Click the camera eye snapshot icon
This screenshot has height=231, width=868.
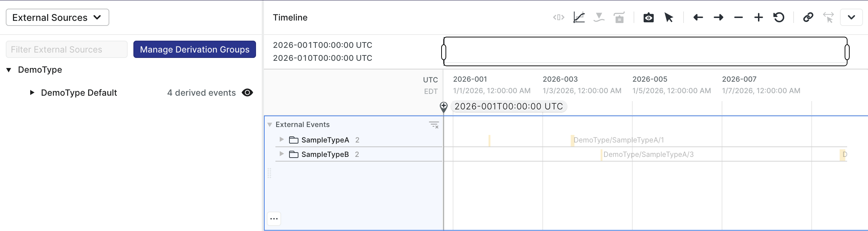648,18
